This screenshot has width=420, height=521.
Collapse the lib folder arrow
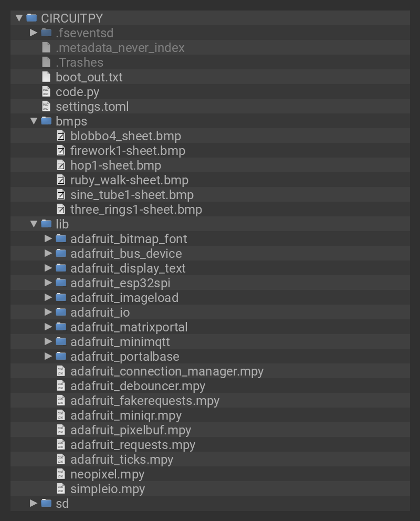[x=34, y=224]
